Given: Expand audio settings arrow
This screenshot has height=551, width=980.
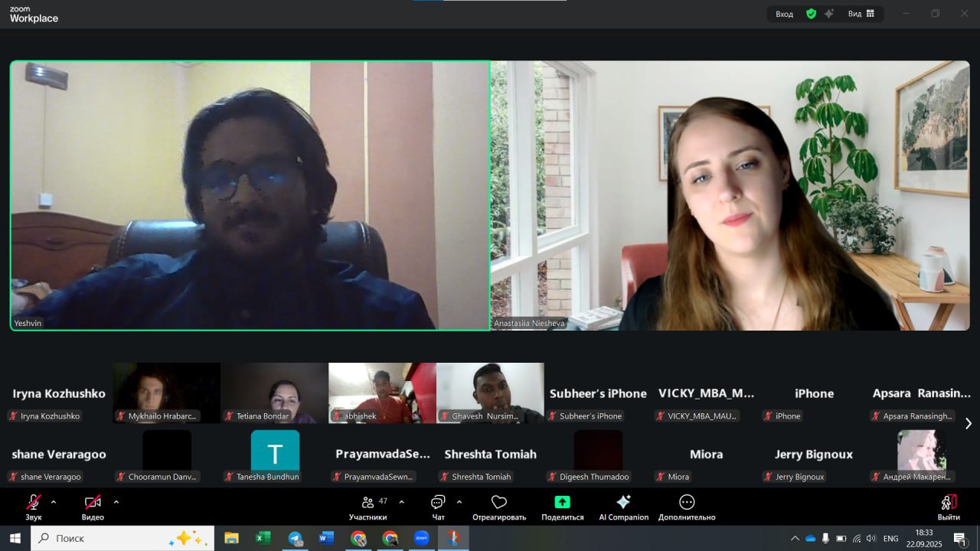Looking at the screenshot, I should pyautogui.click(x=54, y=502).
